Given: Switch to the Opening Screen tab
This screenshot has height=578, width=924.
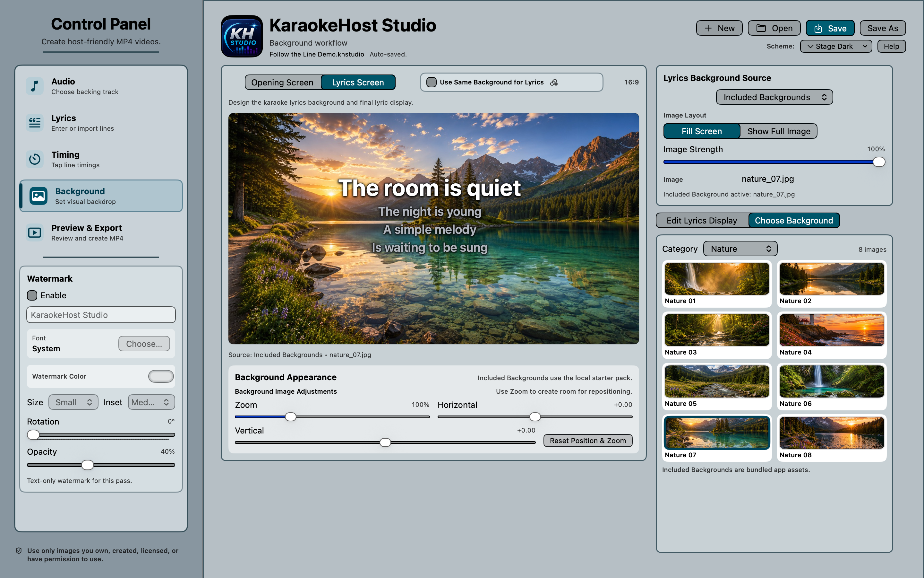Looking at the screenshot, I should 283,82.
